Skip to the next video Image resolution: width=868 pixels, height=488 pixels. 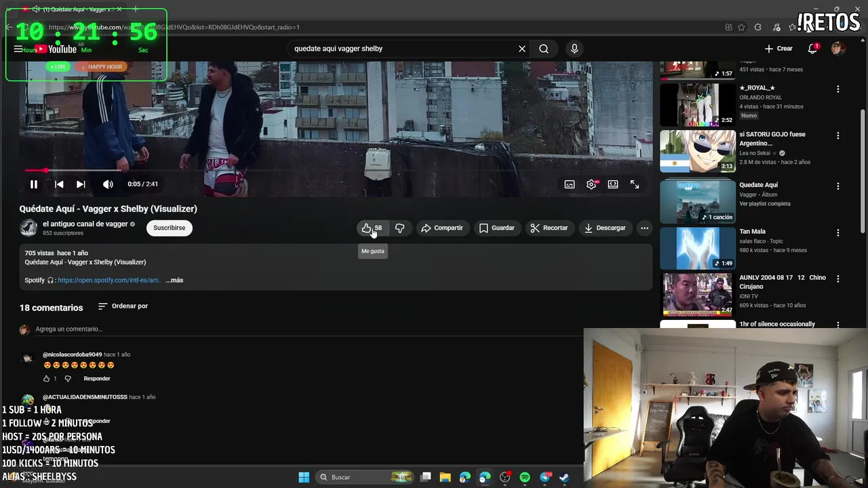[x=81, y=184]
